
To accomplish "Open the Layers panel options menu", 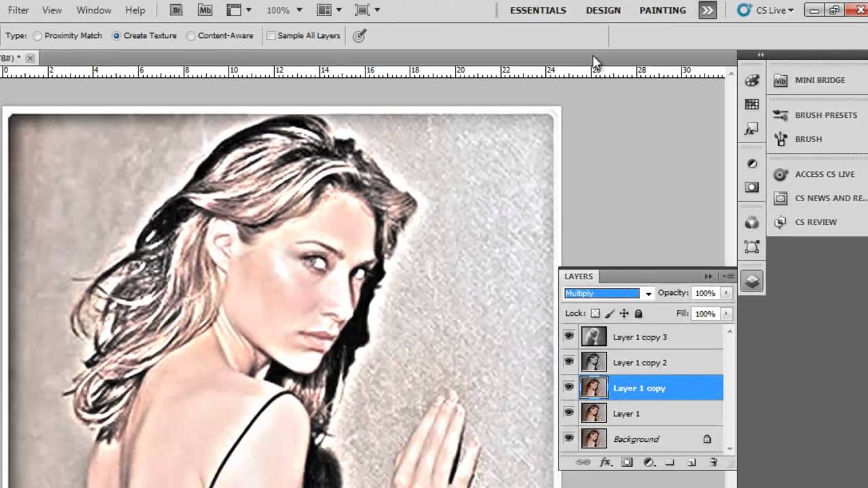I will pos(728,277).
